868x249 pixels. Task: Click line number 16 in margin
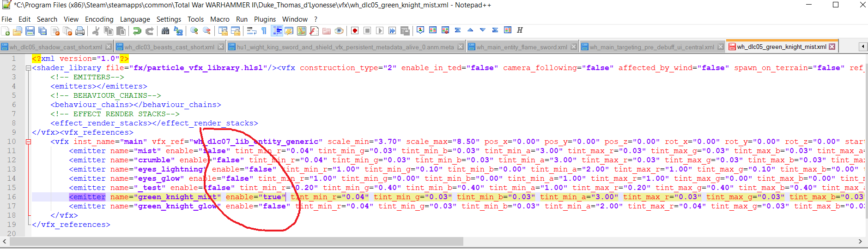[11, 197]
